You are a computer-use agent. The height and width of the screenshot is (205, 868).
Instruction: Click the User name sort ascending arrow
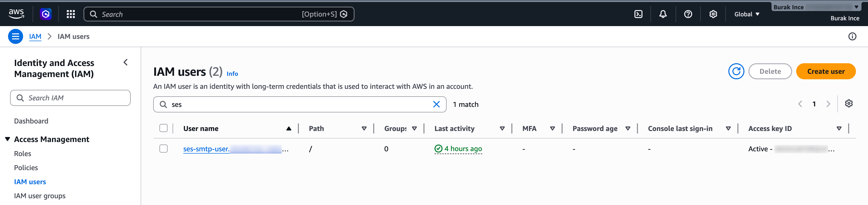pyautogui.click(x=289, y=128)
